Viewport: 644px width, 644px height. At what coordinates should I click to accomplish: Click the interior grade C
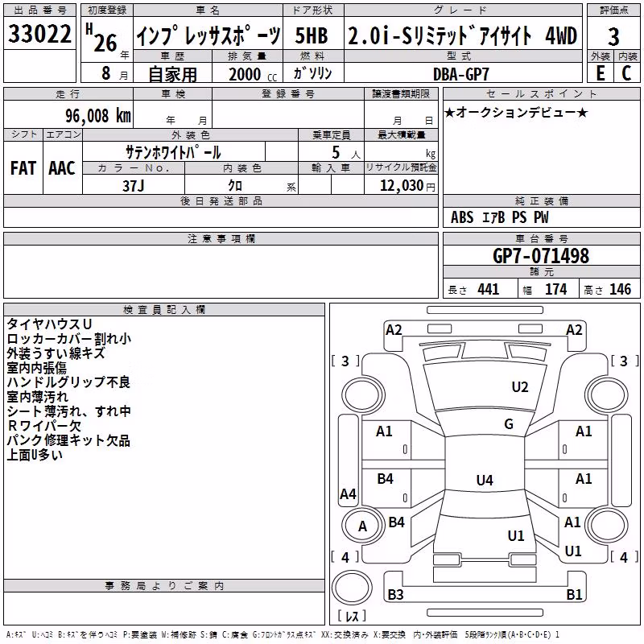click(626, 73)
